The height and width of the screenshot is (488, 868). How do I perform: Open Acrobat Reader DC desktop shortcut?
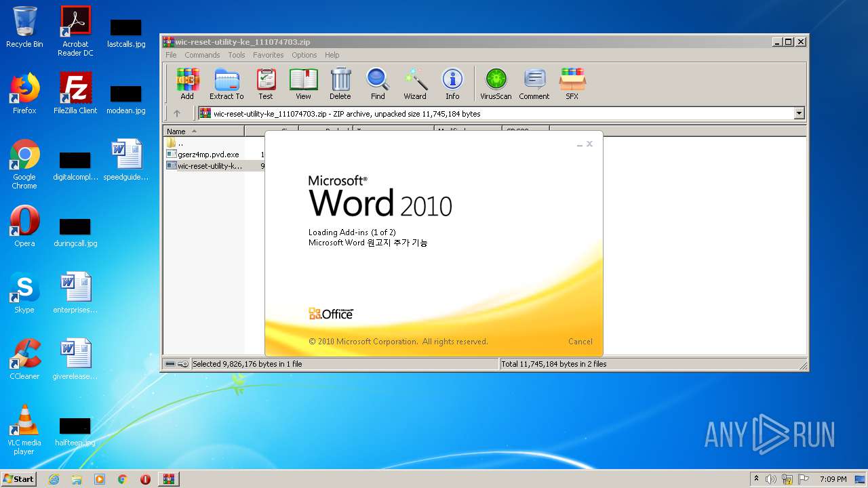pyautogui.click(x=75, y=31)
